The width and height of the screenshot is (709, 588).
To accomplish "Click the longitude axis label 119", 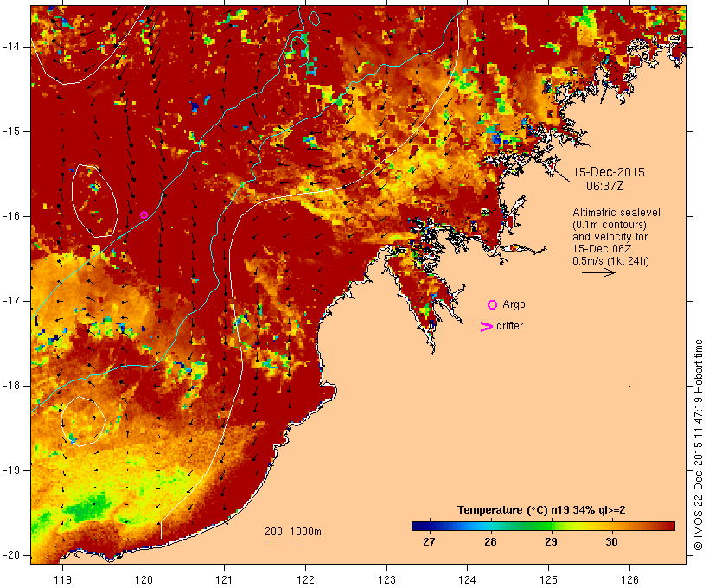I will 62,579.
